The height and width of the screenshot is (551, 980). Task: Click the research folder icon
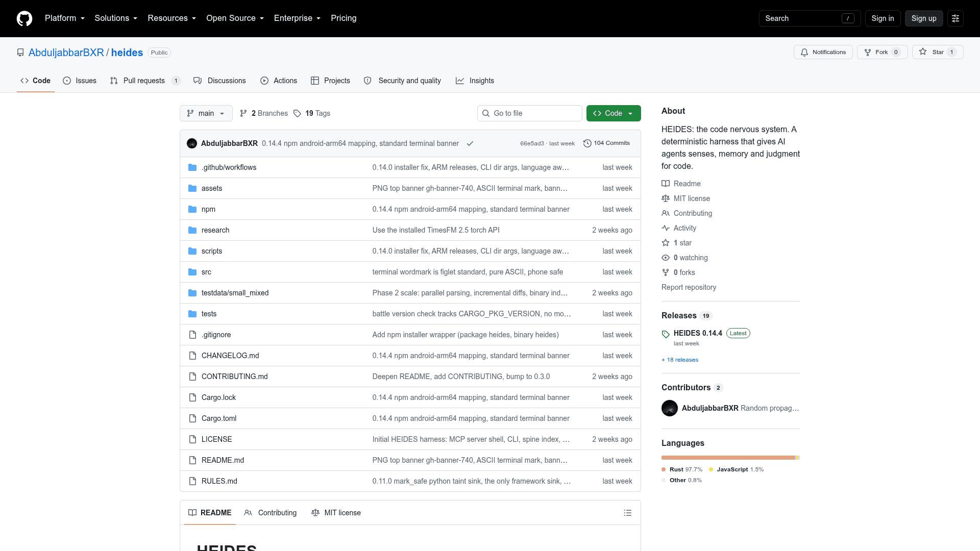192,230
